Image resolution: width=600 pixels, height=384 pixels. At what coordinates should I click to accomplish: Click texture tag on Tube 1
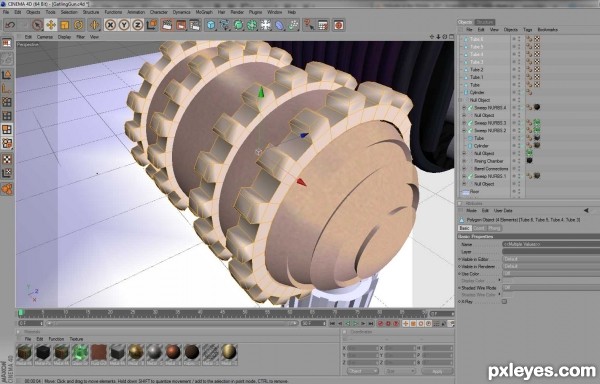click(x=537, y=77)
